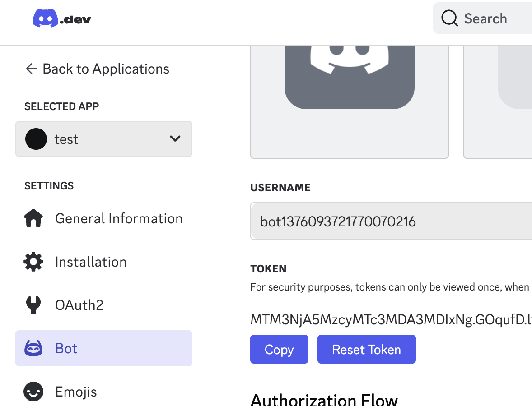
Task: Click the back arrow icon
Action: 31,69
